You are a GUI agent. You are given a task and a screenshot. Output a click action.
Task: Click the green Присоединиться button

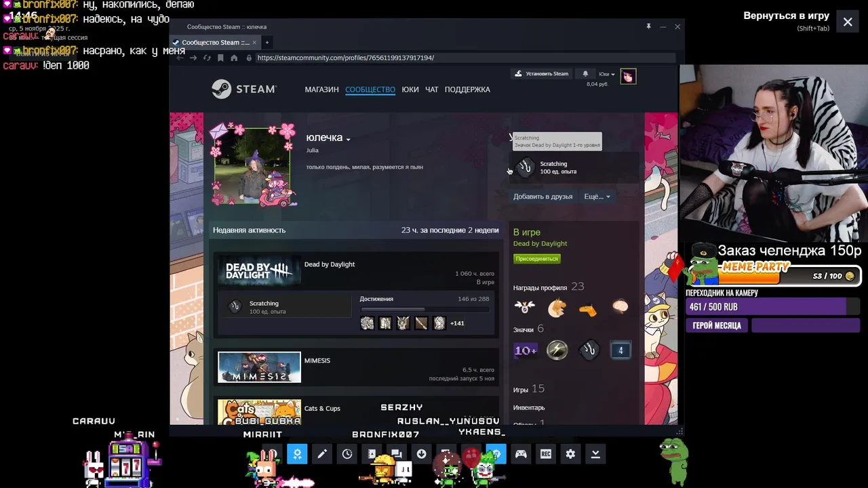click(x=536, y=259)
